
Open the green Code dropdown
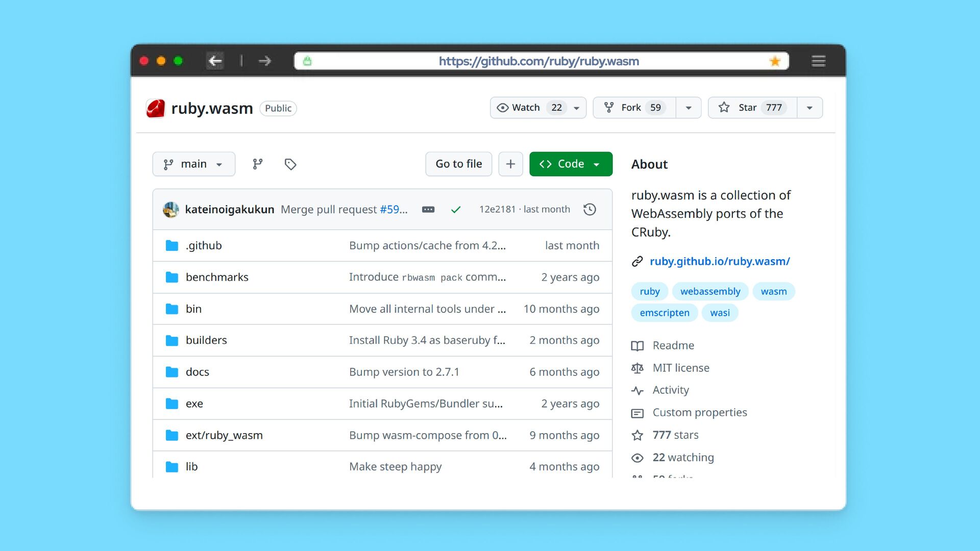(x=571, y=164)
